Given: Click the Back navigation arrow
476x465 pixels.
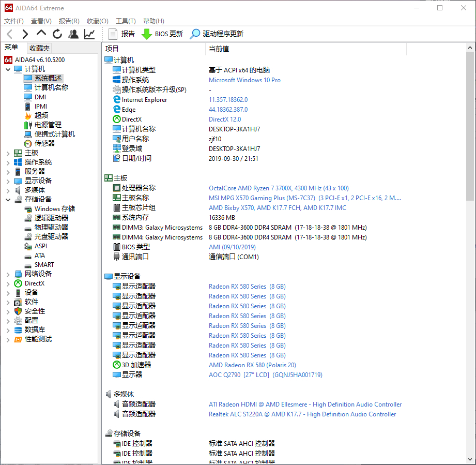Looking at the screenshot, I should (10, 34).
